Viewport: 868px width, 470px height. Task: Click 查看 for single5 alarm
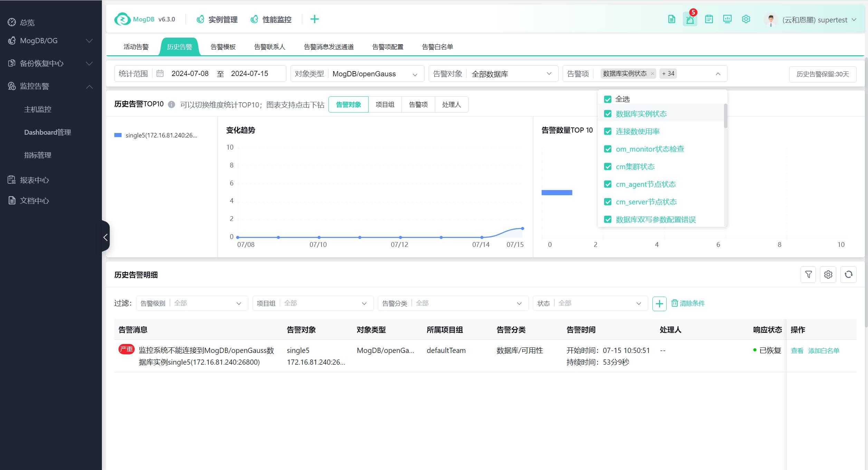pos(797,351)
